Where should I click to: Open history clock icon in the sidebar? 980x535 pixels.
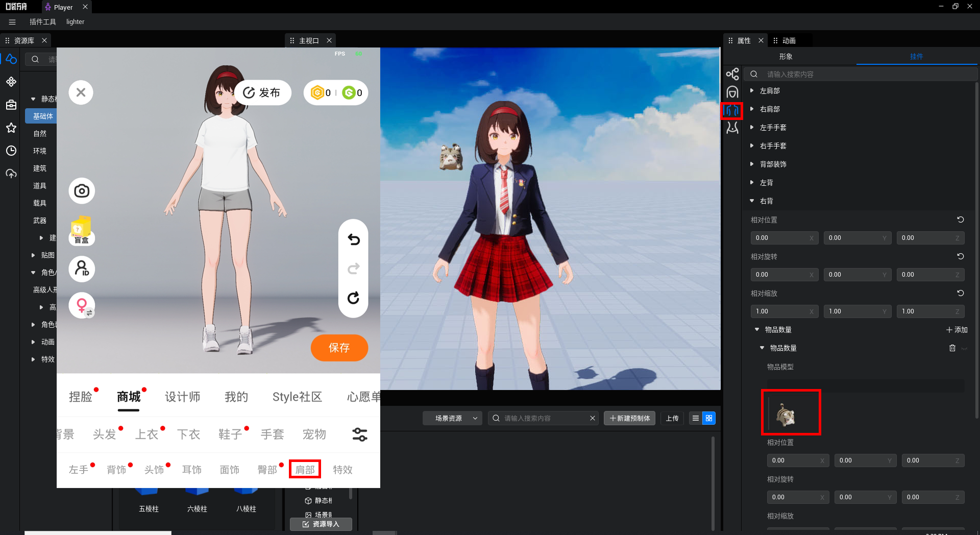tap(11, 151)
